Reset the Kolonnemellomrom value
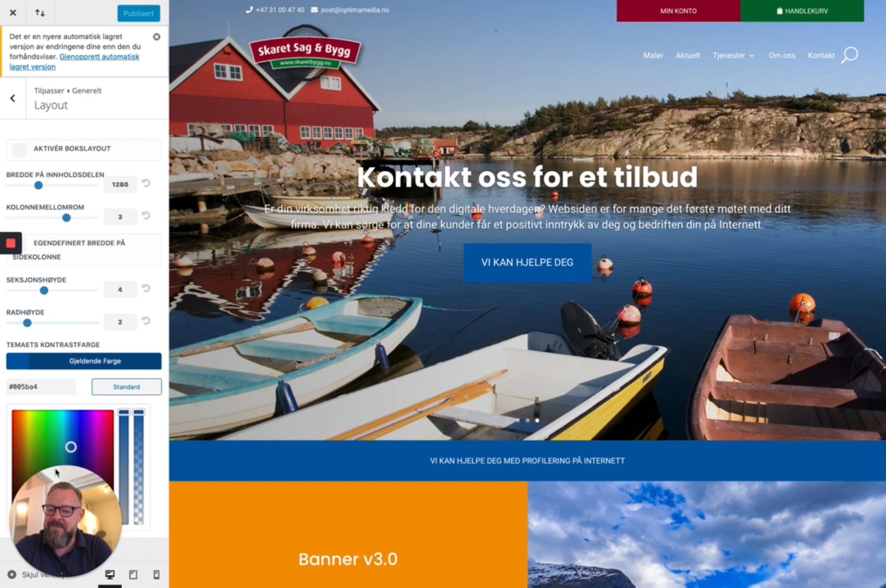This screenshot has width=886, height=588. click(x=146, y=215)
